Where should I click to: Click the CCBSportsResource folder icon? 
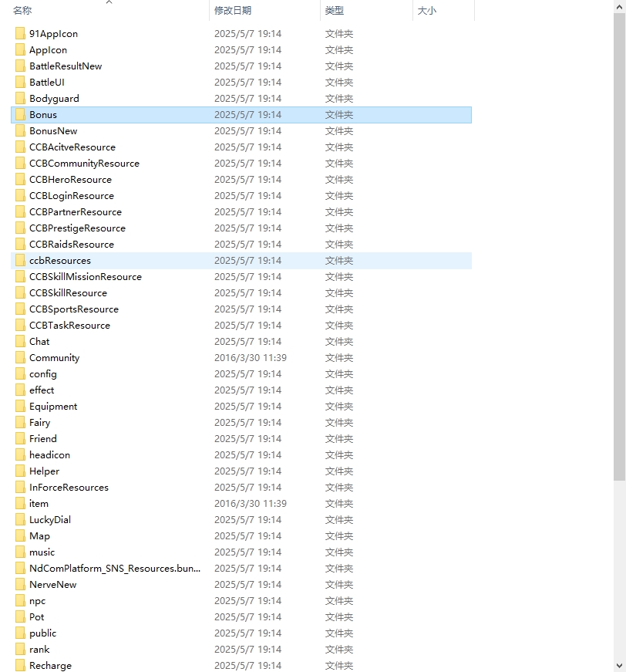coord(20,309)
